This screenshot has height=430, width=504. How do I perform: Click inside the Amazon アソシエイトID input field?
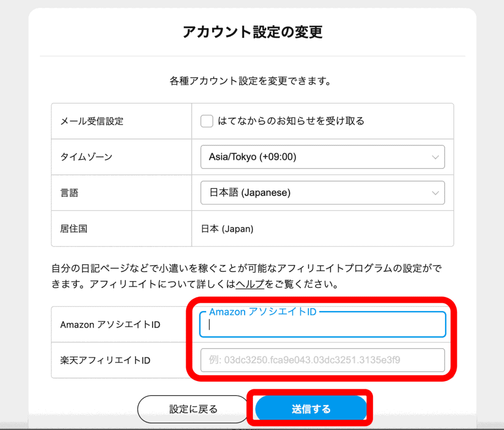coord(322,326)
